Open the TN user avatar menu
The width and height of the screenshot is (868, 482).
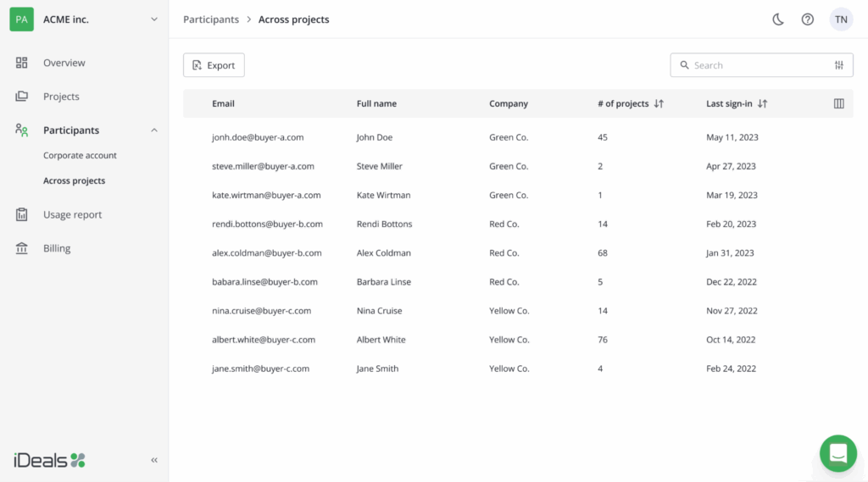click(840, 19)
